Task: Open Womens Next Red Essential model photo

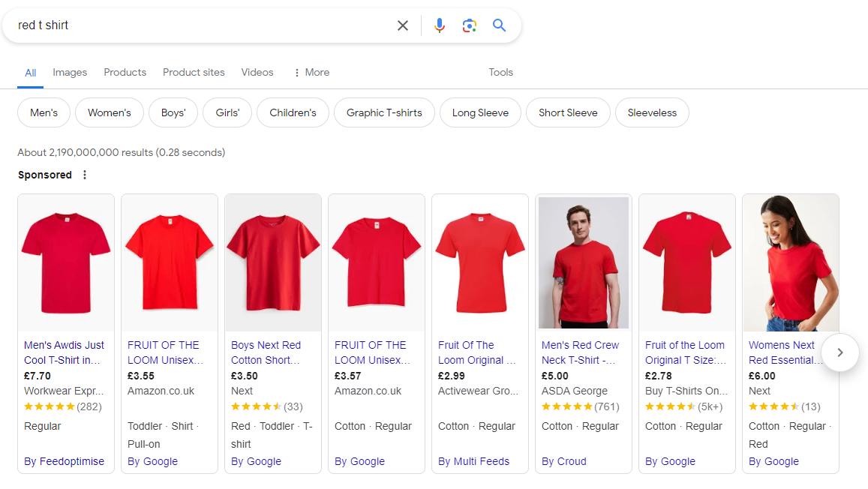Action: pyautogui.click(x=791, y=263)
